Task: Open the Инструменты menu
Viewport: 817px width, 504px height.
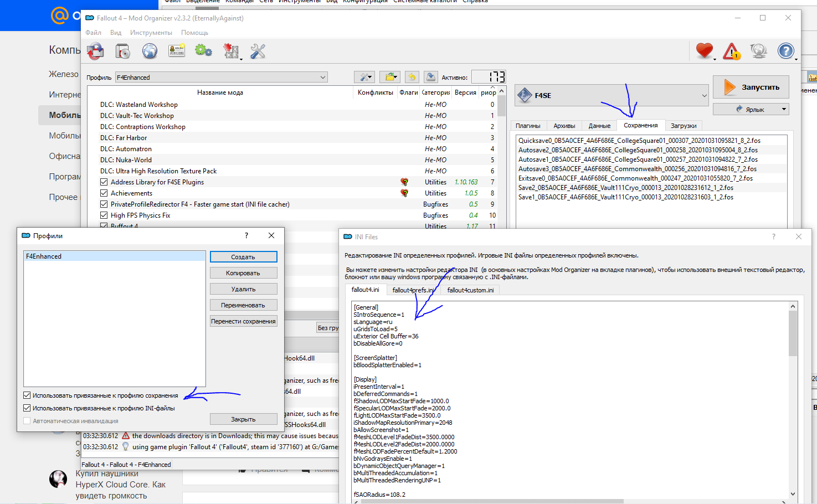Action: click(x=151, y=33)
